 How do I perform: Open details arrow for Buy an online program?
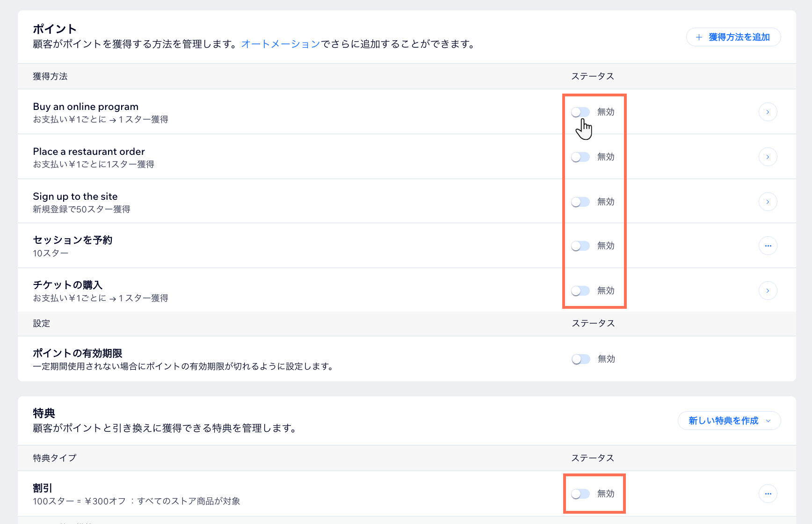(x=768, y=112)
